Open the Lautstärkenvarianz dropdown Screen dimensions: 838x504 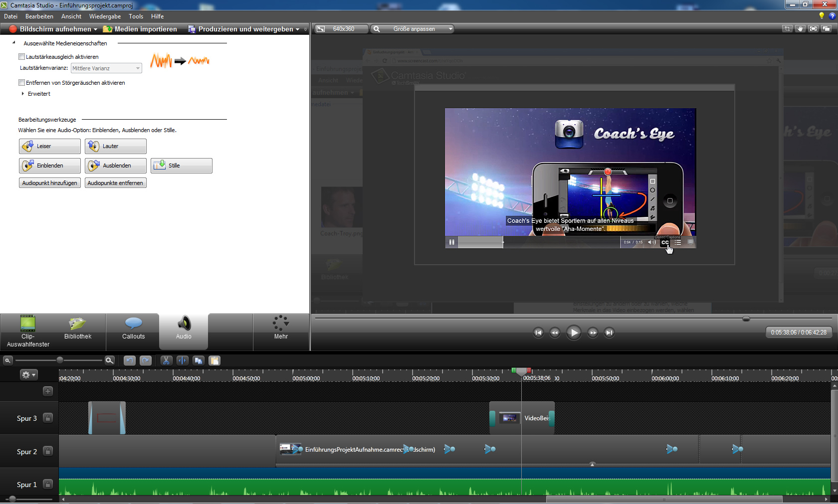tap(106, 68)
